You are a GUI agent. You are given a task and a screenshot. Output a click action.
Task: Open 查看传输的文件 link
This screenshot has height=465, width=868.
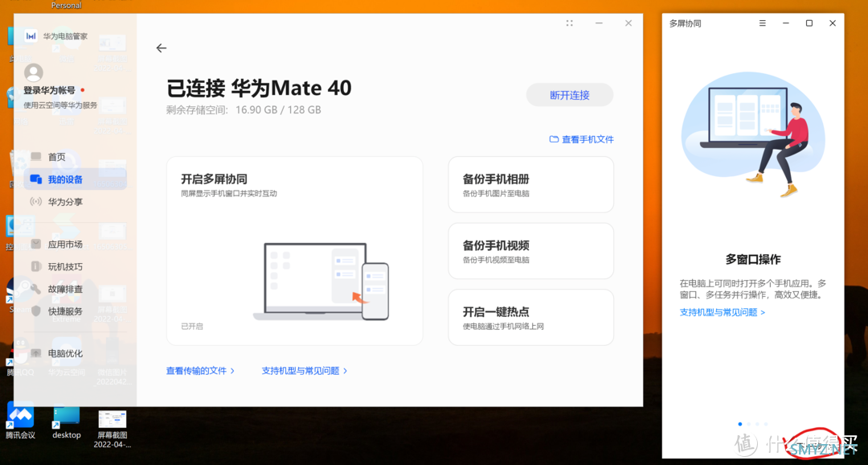click(200, 371)
